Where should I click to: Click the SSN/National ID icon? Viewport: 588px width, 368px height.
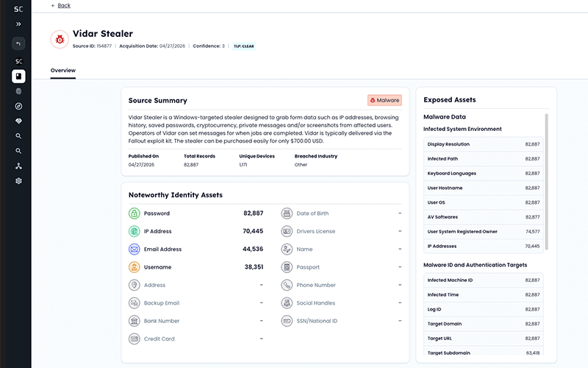coord(287,321)
